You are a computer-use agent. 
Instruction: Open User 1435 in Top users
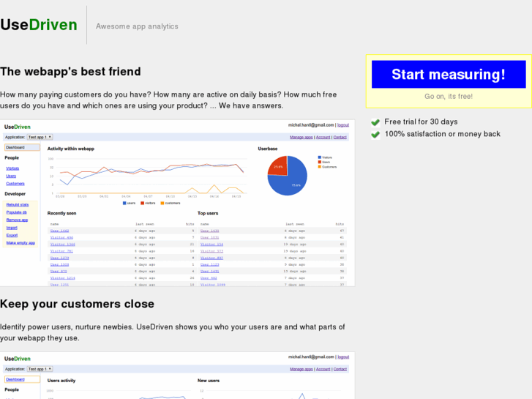click(210, 231)
